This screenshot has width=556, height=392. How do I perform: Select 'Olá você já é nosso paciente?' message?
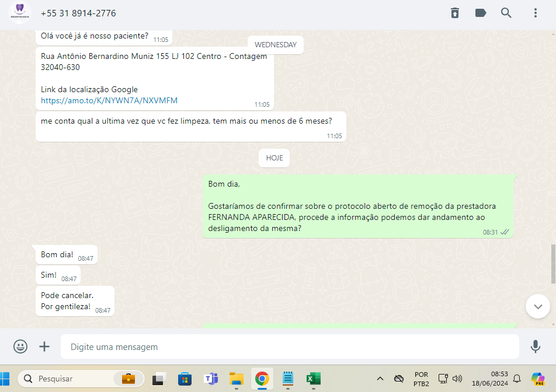click(104, 37)
